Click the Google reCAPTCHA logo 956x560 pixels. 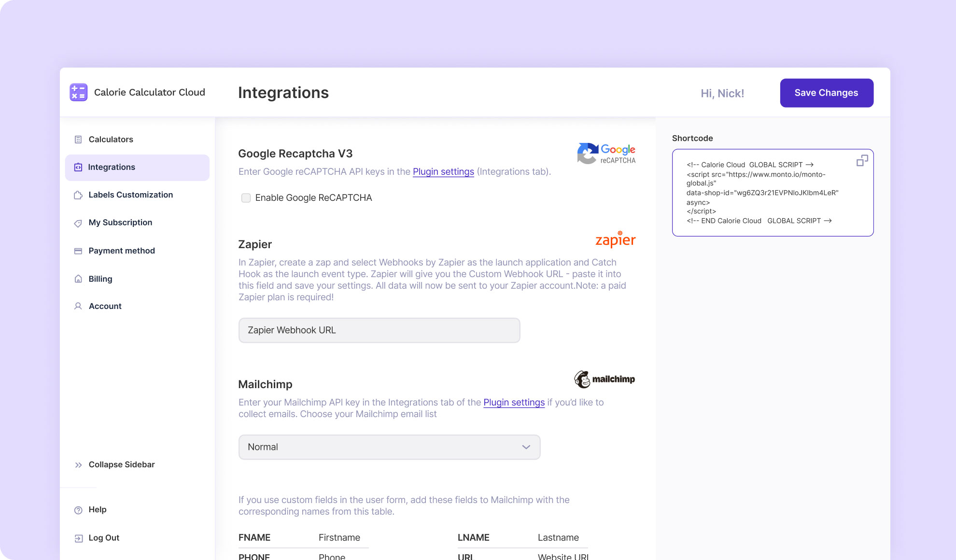click(606, 154)
